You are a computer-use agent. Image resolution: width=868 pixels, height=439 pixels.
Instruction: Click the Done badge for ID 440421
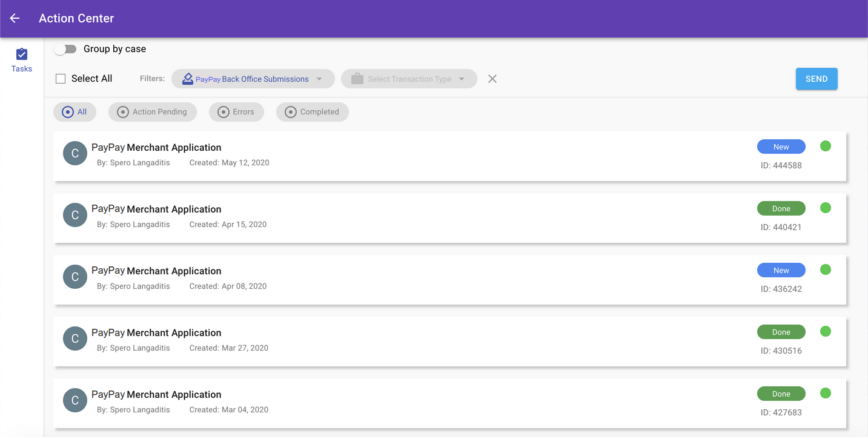[x=781, y=208]
